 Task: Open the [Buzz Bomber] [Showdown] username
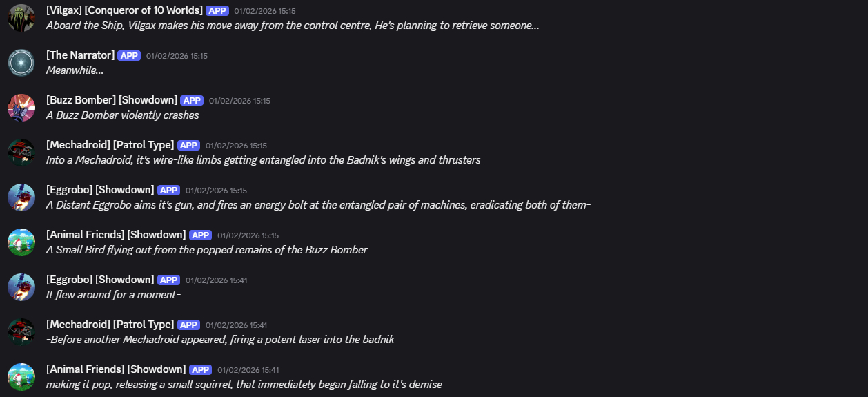click(x=112, y=100)
